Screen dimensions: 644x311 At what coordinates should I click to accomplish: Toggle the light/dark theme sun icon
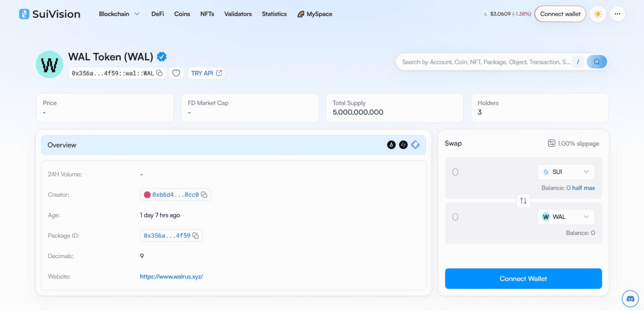click(x=598, y=14)
